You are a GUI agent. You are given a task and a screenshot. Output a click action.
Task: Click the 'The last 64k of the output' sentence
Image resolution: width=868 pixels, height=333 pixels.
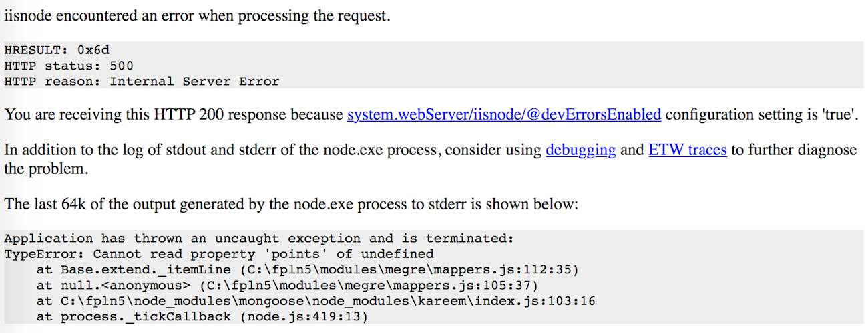pos(290,203)
